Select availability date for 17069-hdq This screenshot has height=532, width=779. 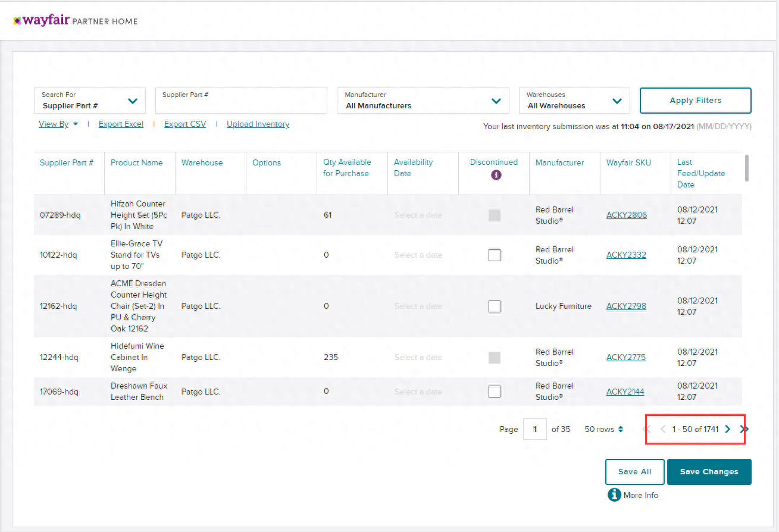[x=418, y=392]
